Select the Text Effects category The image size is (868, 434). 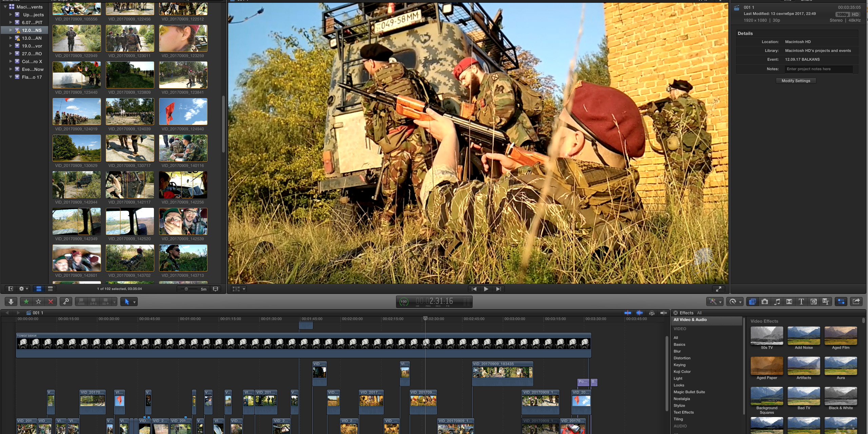684,412
